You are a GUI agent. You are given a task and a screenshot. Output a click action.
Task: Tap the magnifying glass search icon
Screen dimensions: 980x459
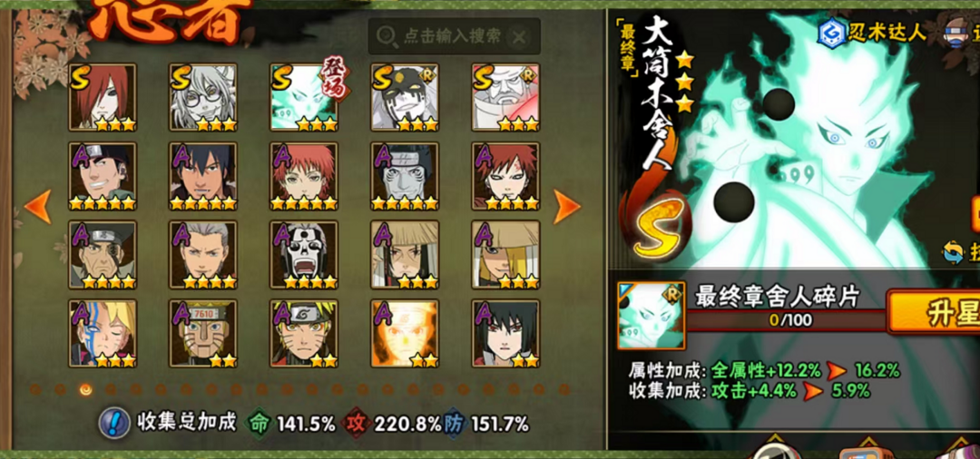click(x=387, y=37)
